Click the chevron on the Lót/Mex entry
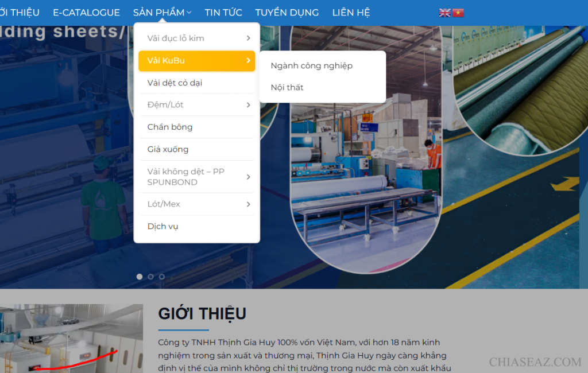 point(249,204)
